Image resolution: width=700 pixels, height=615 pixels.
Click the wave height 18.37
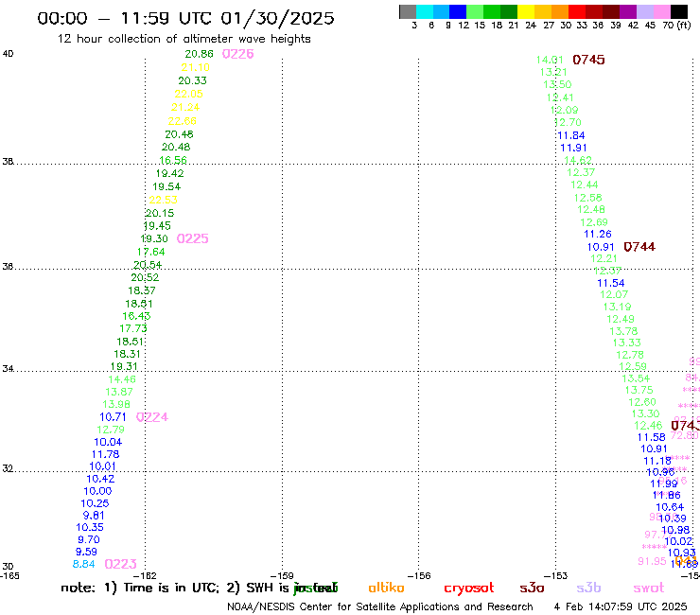142,290
